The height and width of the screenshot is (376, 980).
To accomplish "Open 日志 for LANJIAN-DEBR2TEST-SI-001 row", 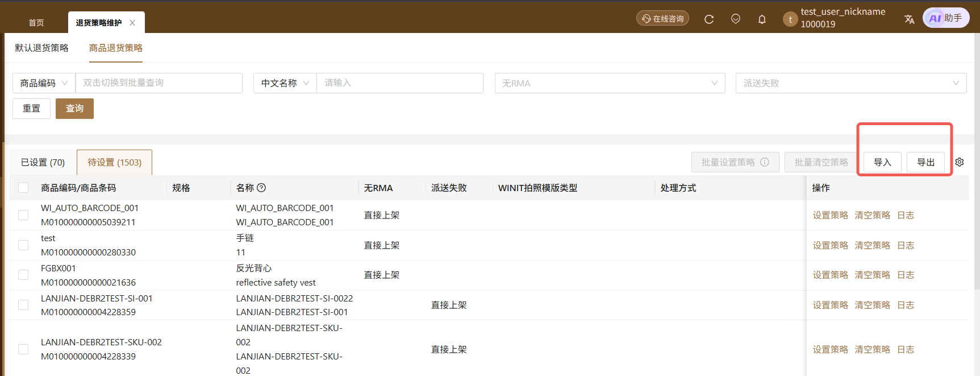I will [906, 305].
